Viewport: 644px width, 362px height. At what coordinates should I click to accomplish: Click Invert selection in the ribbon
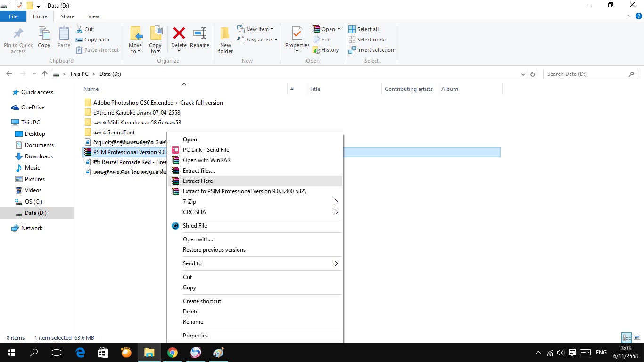[x=371, y=50]
